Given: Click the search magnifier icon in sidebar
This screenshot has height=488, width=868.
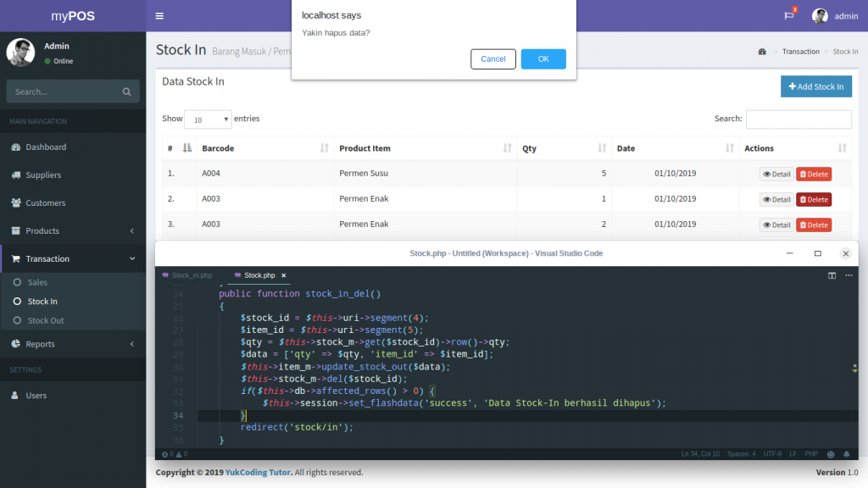Looking at the screenshot, I should tap(126, 91).
